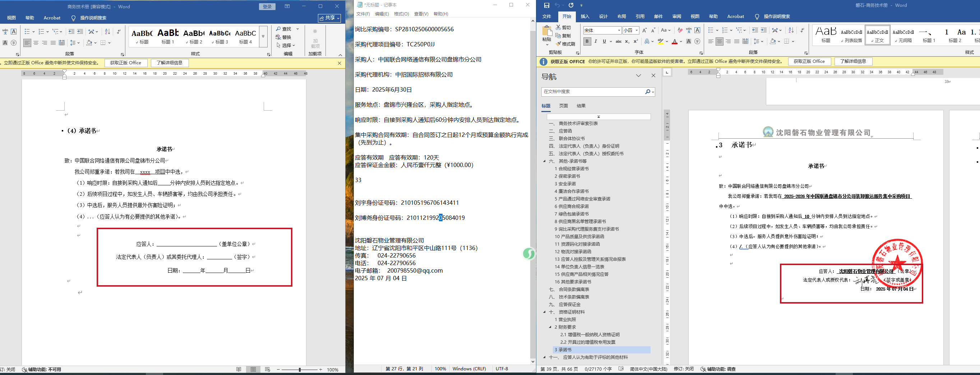Toggle Bold in right Word font group
The image size is (980, 375).
[x=587, y=41]
